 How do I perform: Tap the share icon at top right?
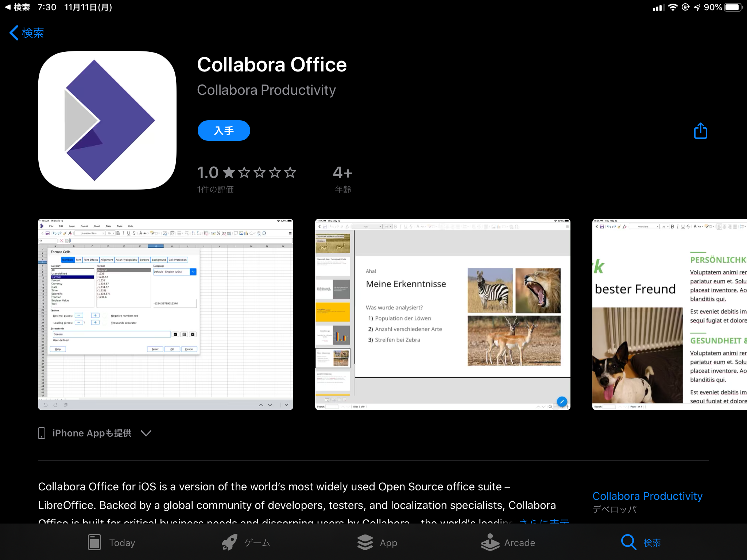coord(700,131)
